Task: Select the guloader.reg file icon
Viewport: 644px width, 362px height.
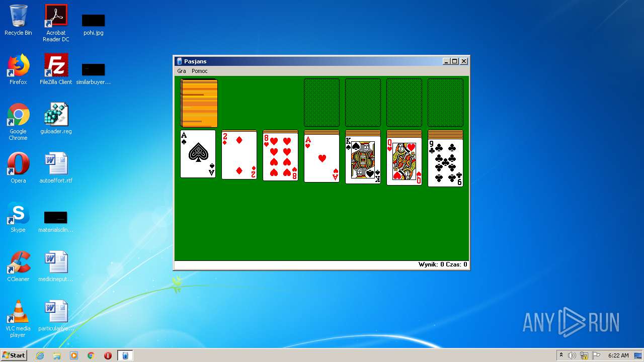Action: click(56, 119)
